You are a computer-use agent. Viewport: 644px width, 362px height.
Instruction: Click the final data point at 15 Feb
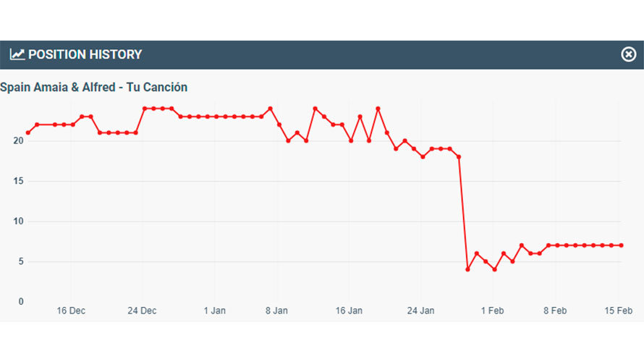point(621,245)
